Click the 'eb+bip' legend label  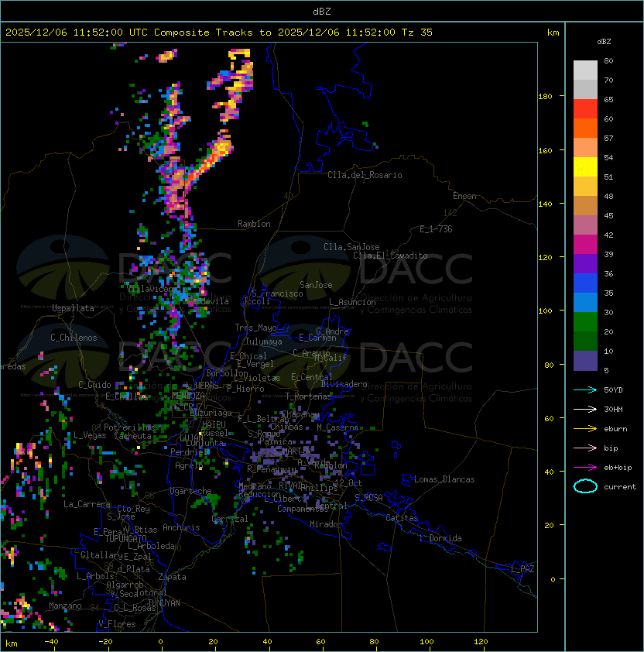click(618, 468)
